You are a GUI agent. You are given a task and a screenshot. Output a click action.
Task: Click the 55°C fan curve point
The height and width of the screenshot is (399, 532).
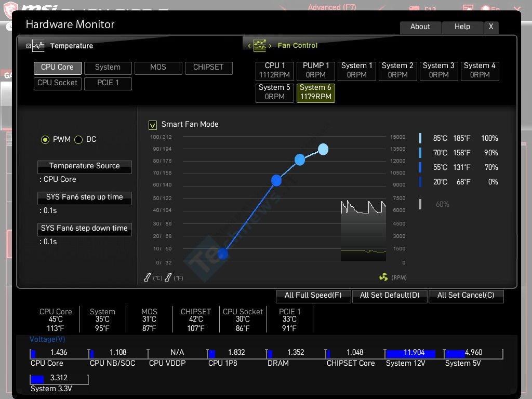pos(276,180)
